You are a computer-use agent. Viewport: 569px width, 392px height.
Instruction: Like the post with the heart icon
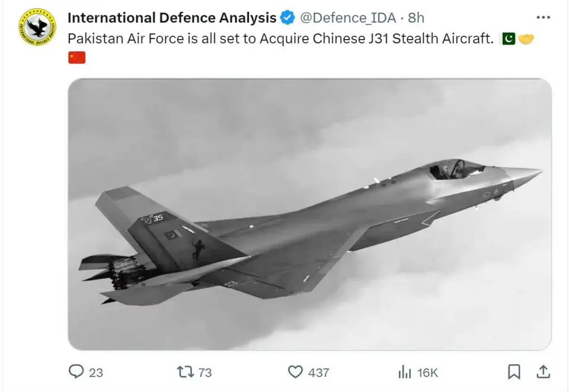(x=295, y=372)
